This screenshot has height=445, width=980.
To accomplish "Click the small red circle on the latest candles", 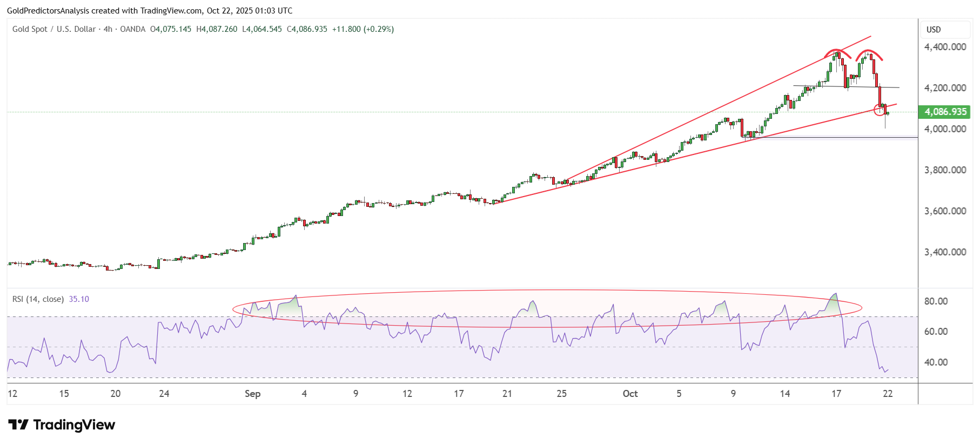I will (x=880, y=111).
